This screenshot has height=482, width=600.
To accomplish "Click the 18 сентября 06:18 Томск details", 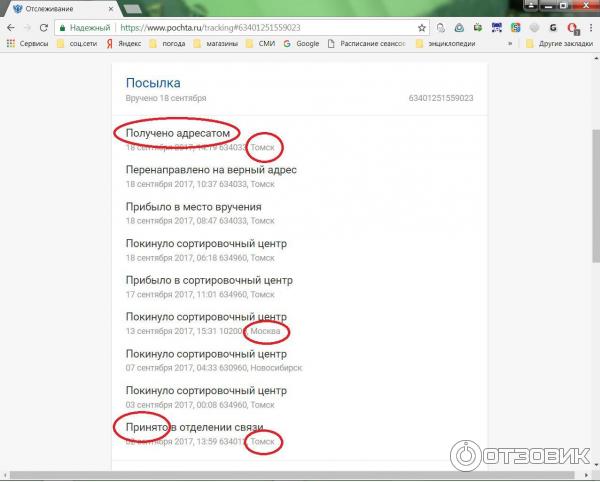I will (x=200, y=258).
